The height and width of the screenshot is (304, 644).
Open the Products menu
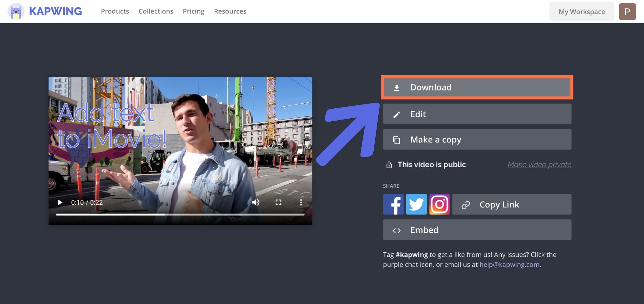pos(115,11)
